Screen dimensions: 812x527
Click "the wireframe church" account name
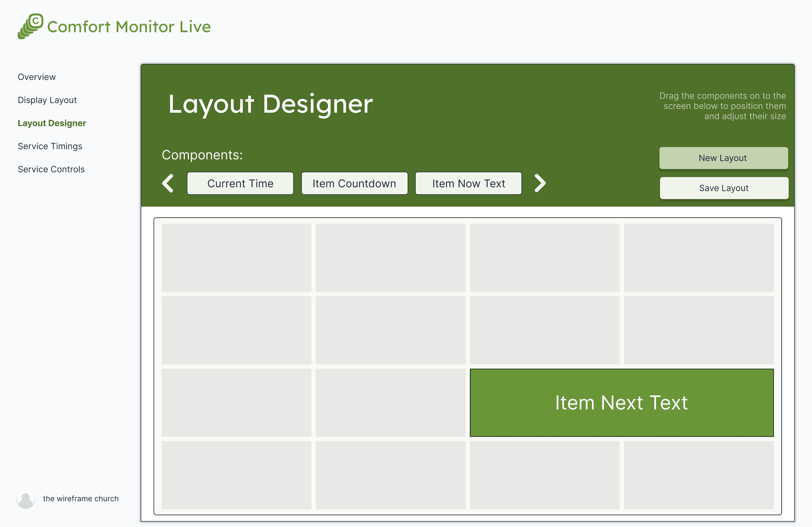(x=81, y=499)
